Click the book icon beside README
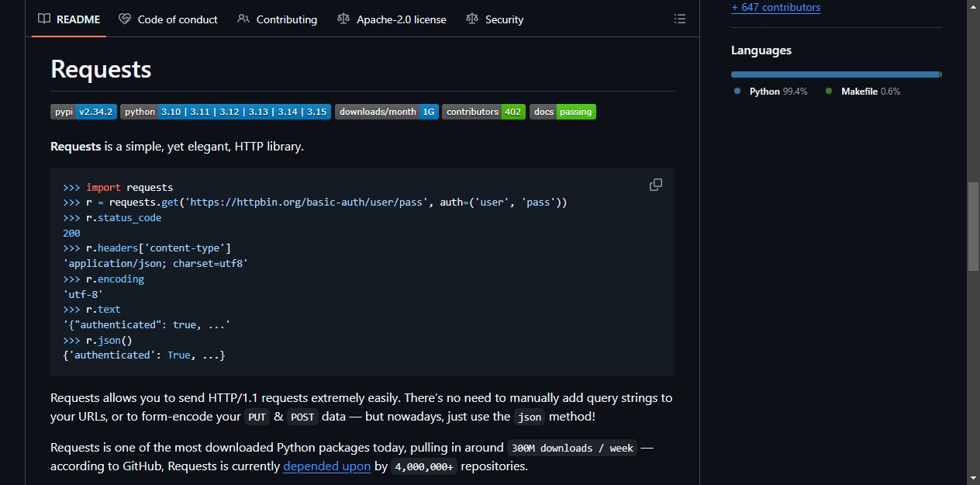The width and height of the screenshot is (980, 485). tap(44, 19)
